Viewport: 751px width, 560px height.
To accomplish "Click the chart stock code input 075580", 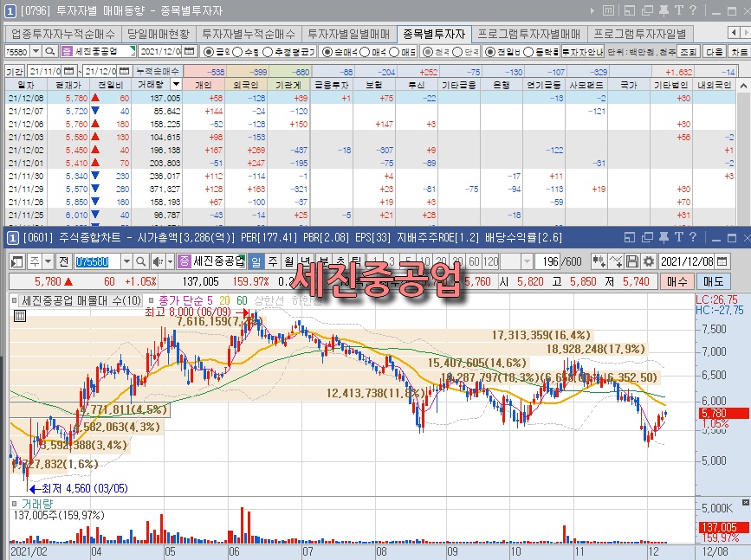I will [97, 261].
